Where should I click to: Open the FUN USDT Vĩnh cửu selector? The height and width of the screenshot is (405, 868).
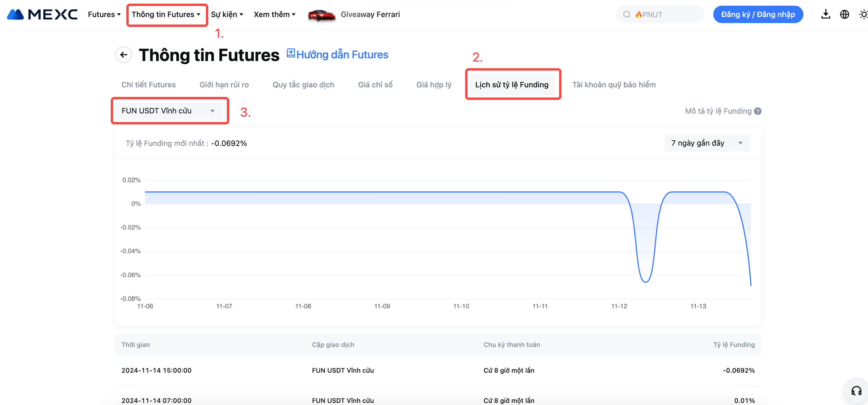pyautogui.click(x=168, y=111)
